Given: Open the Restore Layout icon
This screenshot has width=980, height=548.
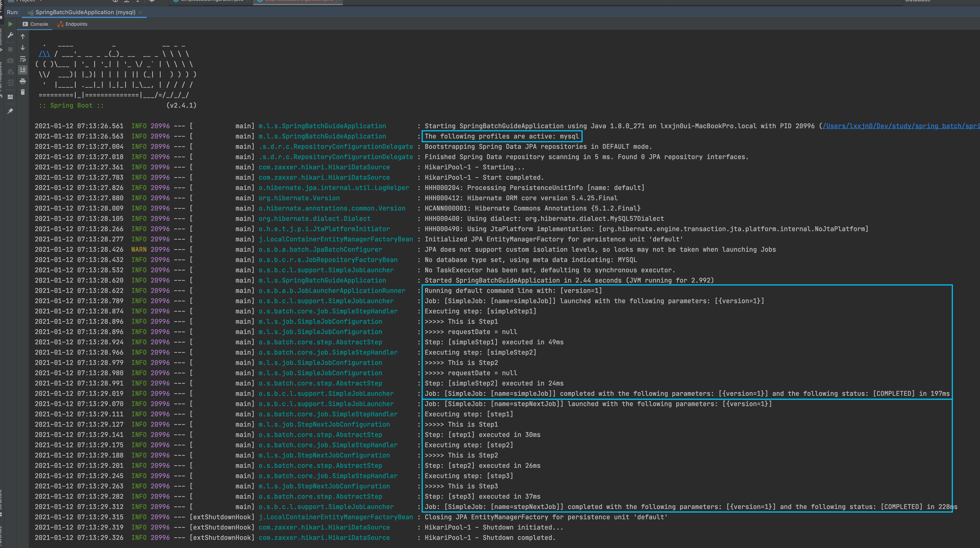Looking at the screenshot, I should (x=10, y=97).
